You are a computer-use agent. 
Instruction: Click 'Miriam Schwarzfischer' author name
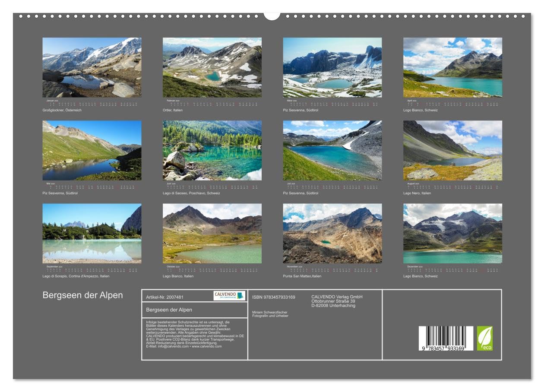270,312
